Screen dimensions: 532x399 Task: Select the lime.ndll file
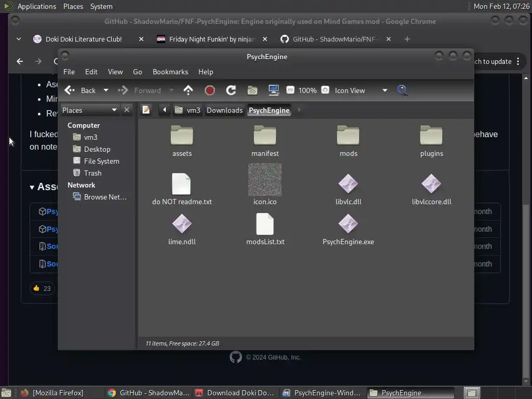(182, 229)
